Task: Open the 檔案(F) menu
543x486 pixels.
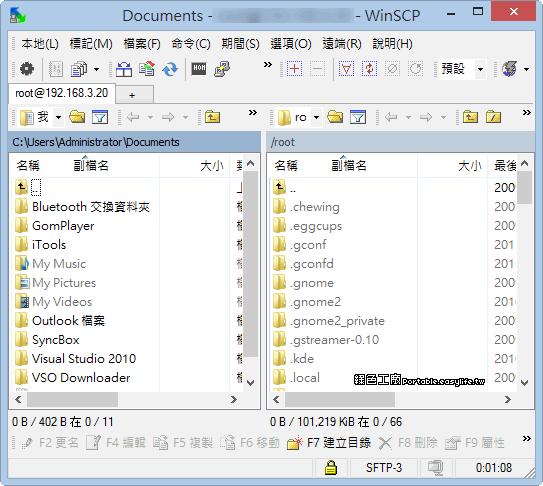Action: click(x=142, y=44)
